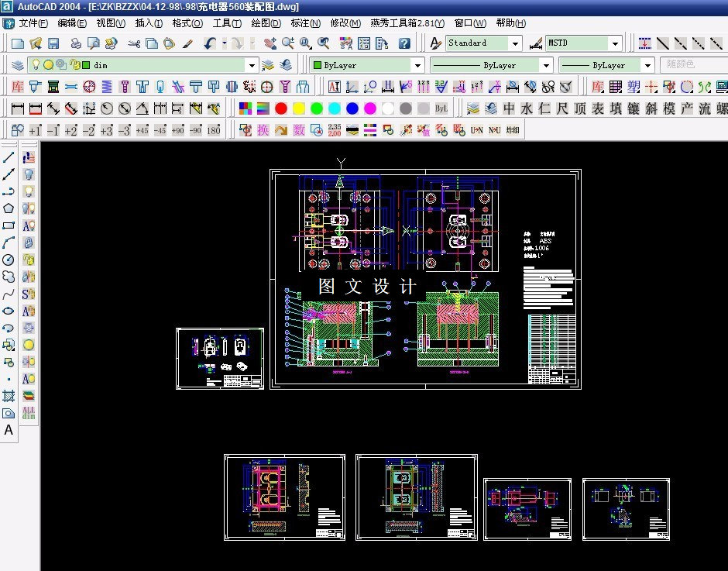
Task: Click the U>N toolbar button
Action: coord(477,131)
